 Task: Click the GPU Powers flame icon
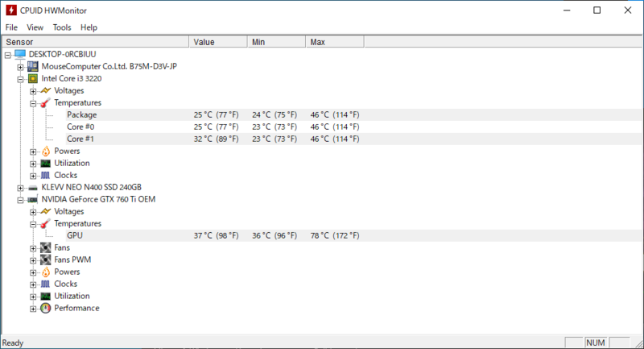coord(46,272)
